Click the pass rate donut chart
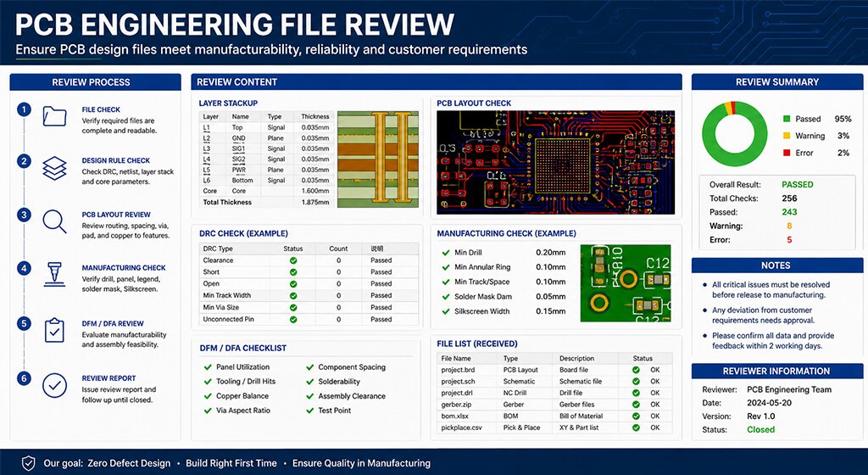868x475 pixels. (735, 134)
